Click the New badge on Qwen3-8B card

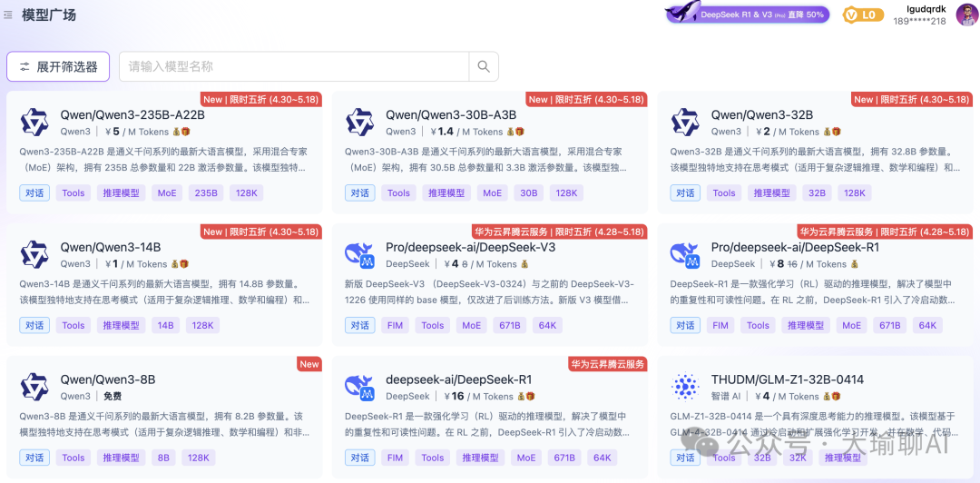[x=309, y=364]
